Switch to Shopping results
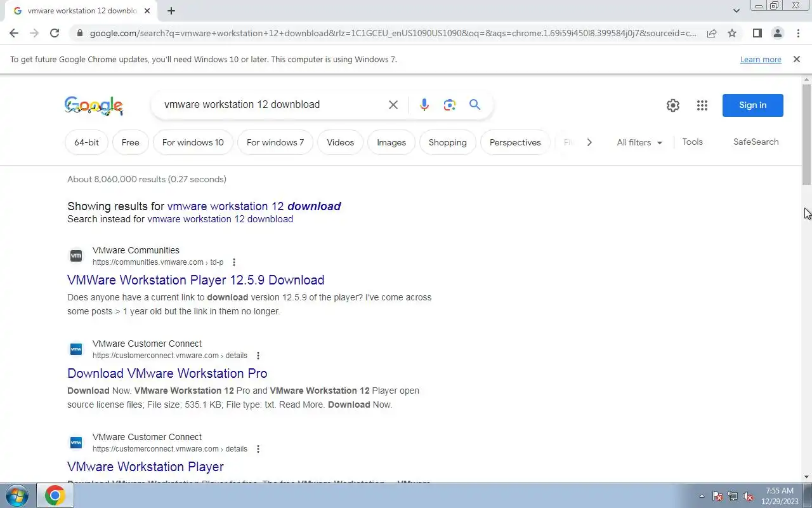This screenshot has width=812, height=508. coord(447,142)
